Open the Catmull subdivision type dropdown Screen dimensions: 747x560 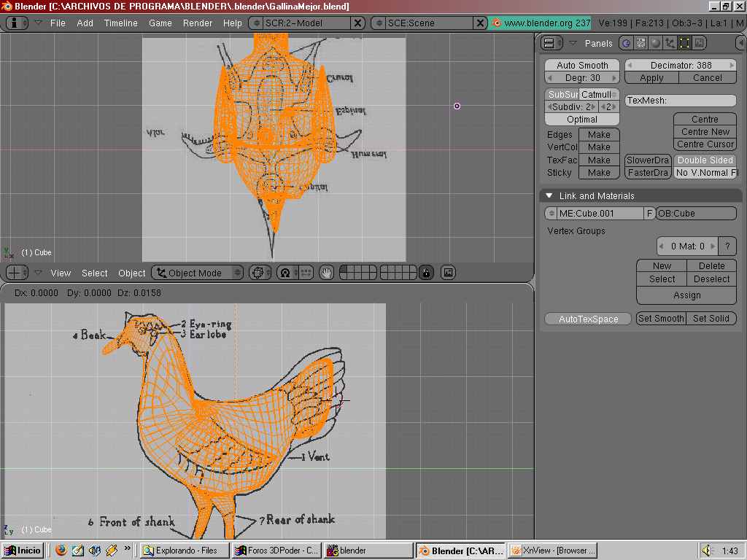pos(599,94)
